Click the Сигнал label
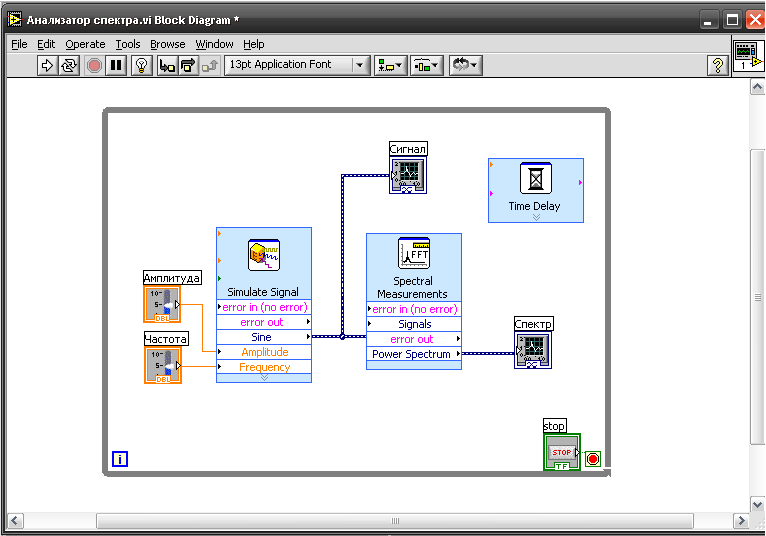This screenshot has width=766, height=536. pyautogui.click(x=408, y=149)
